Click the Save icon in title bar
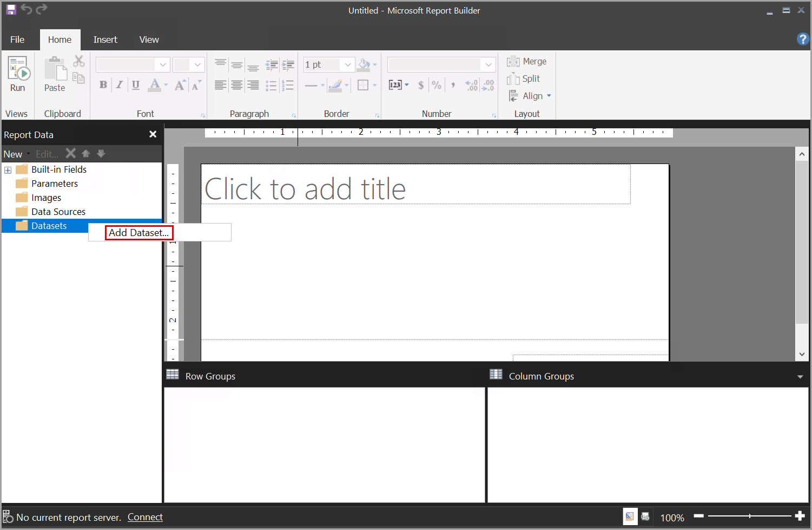The height and width of the screenshot is (530, 812). click(x=11, y=9)
